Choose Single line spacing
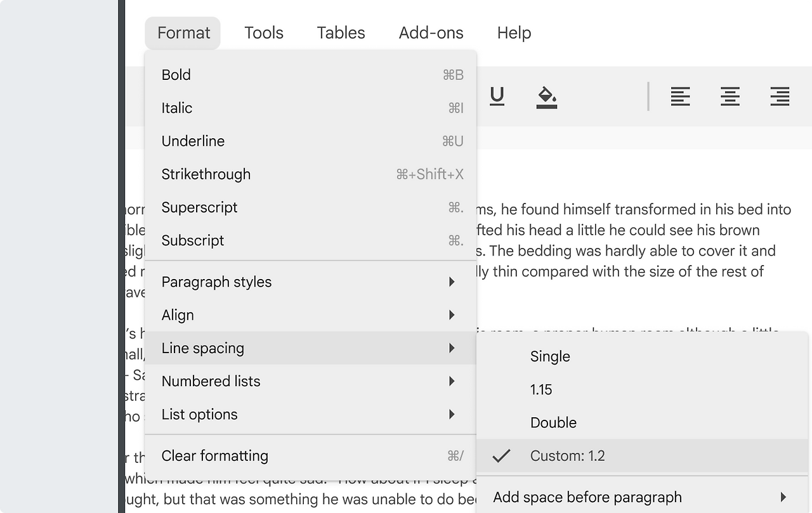Viewport: 812px width, 513px height. (550, 356)
